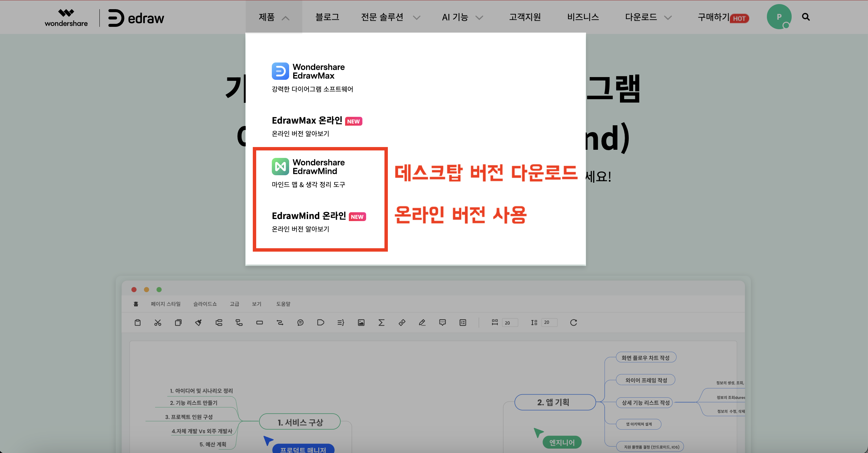Click the Wondershare logo

66,18
